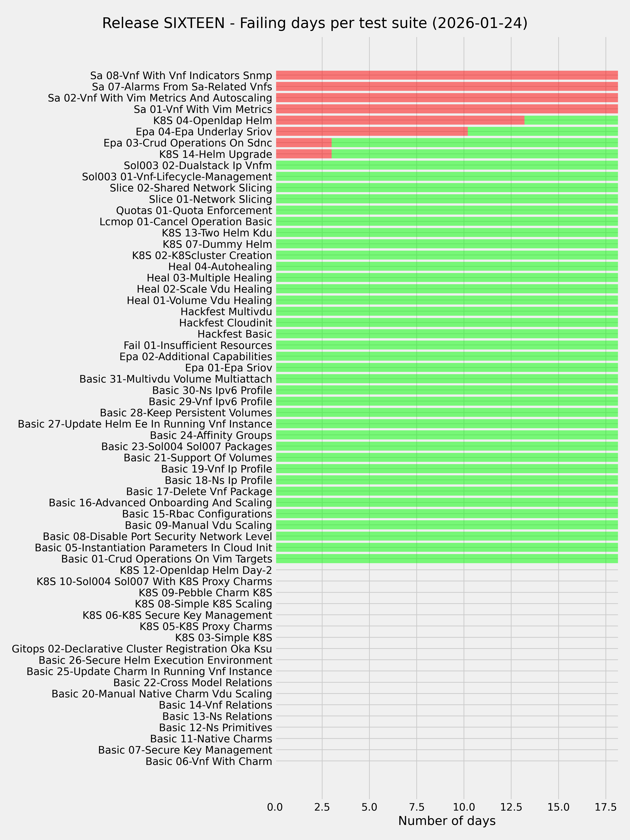Click the 'Sol003 02-Dualstack Ip Vnfm' label
The width and height of the screenshot is (630, 840).
click(198, 166)
